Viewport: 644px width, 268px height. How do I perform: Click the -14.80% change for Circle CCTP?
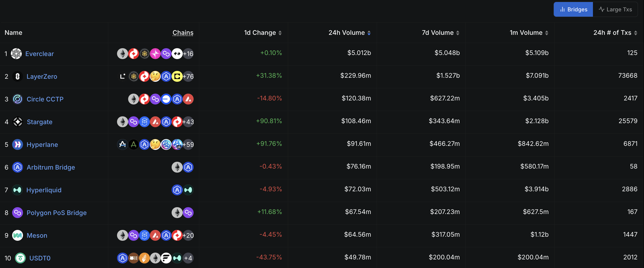pos(269,98)
